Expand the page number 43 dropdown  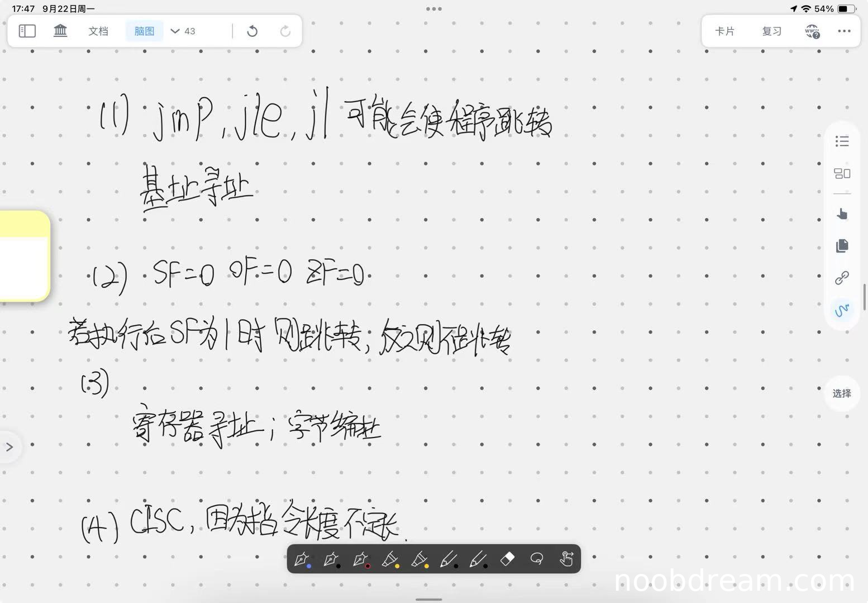(x=183, y=31)
